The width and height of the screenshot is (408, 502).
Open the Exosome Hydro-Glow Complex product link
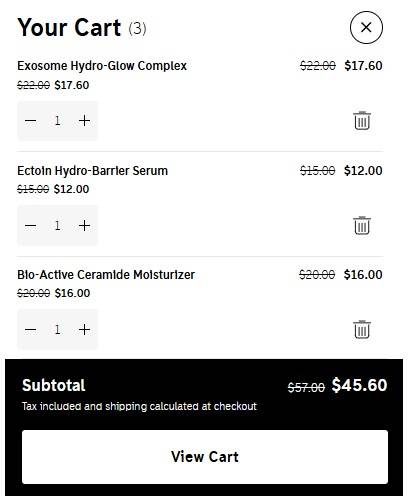tap(102, 66)
